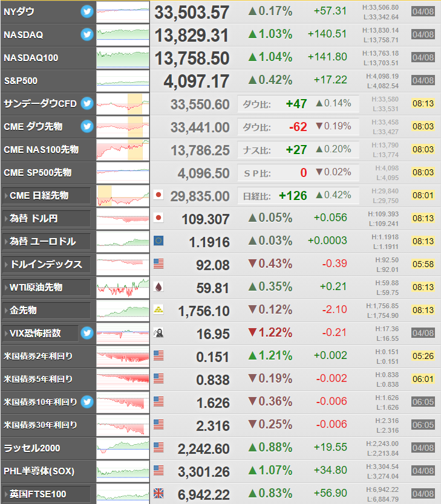The image size is (441, 504).
Task: Open the S&P500 mini chart
Action: pos(123,81)
